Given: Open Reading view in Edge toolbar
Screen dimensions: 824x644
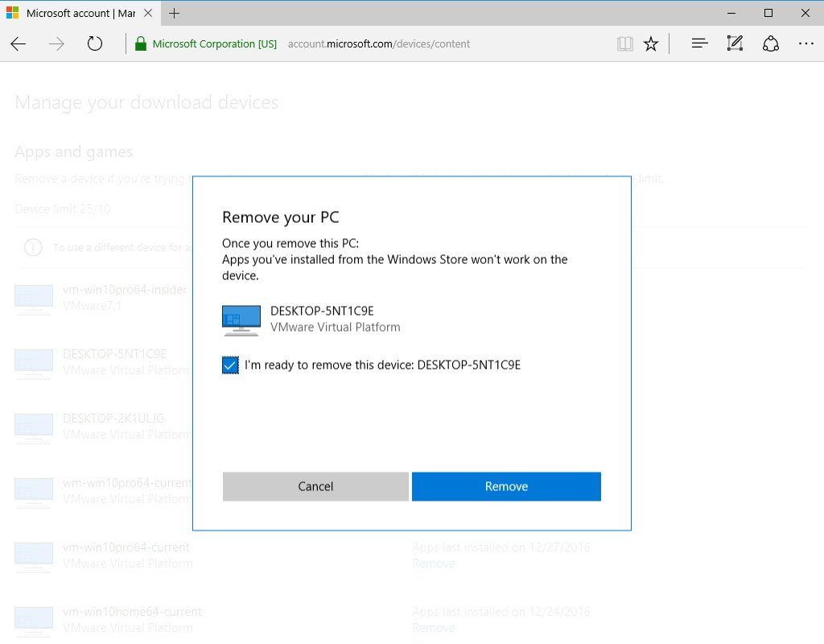Looking at the screenshot, I should click(624, 43).
